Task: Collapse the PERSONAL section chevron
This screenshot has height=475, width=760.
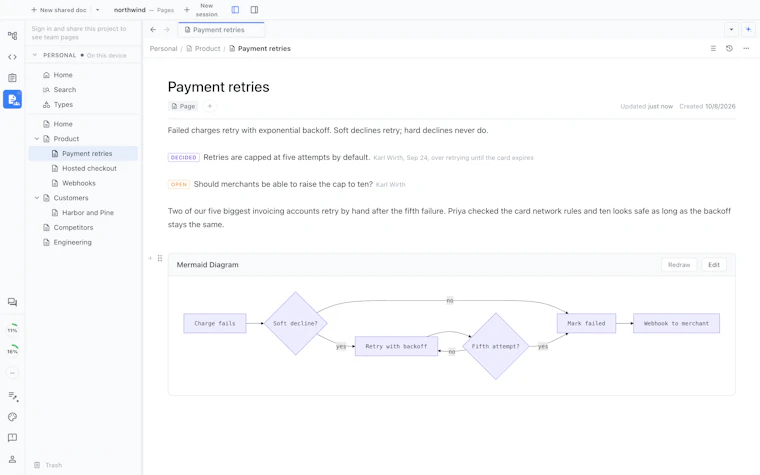Action: tap(34, 55)
